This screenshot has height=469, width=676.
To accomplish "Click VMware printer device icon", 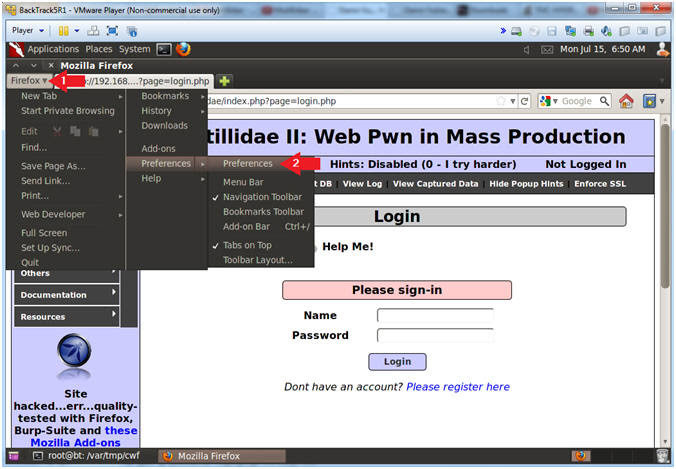I will point(588,31).
